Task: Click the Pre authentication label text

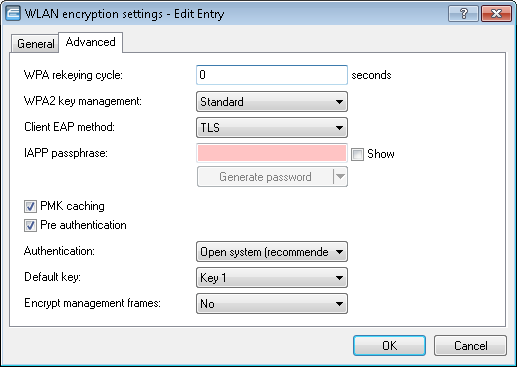Action: point(83,225)
